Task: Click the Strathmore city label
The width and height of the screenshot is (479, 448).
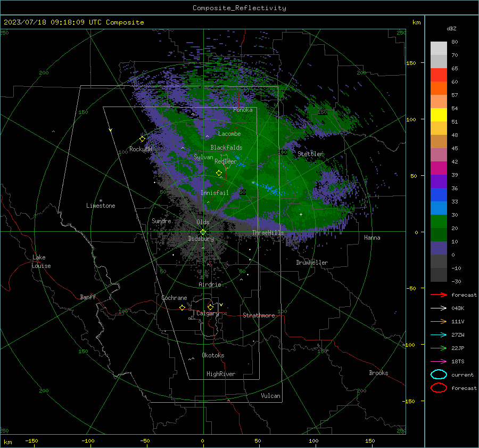Action: [259, 315]
